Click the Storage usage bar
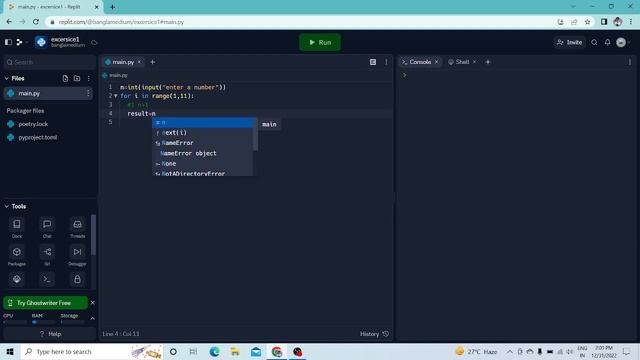The image size is (640, 360). (x=72, y=322)
